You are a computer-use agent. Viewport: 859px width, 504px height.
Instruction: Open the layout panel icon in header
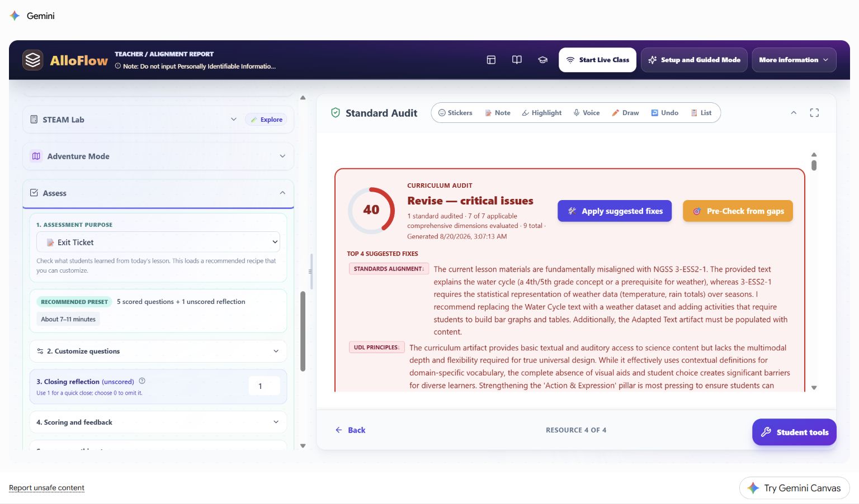click(491, 60)
